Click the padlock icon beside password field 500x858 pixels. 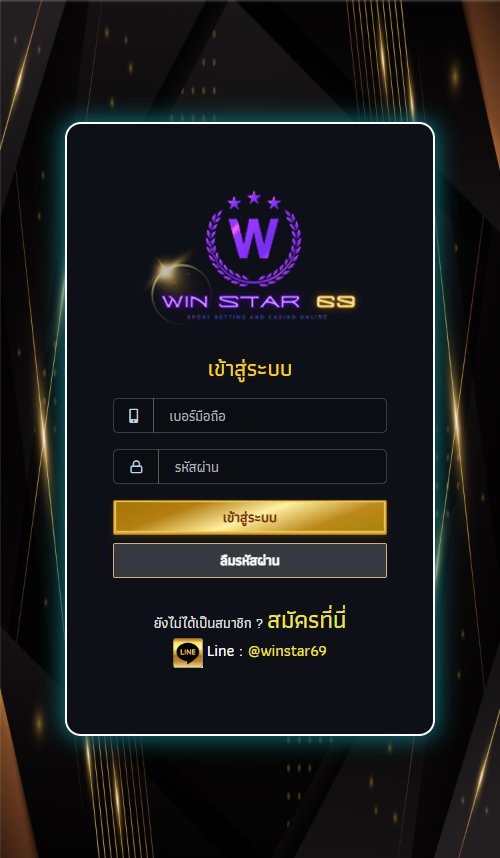click(x=136, y=467)
